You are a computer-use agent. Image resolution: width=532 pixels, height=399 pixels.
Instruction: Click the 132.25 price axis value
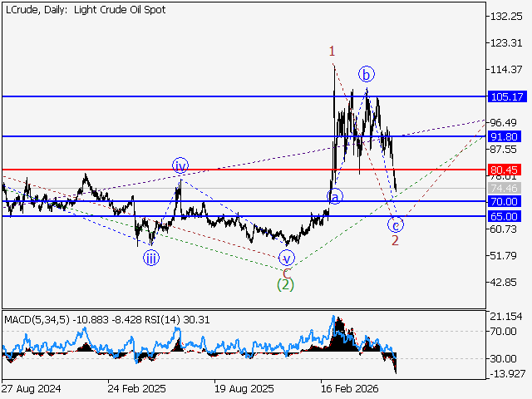pos(506,17)
